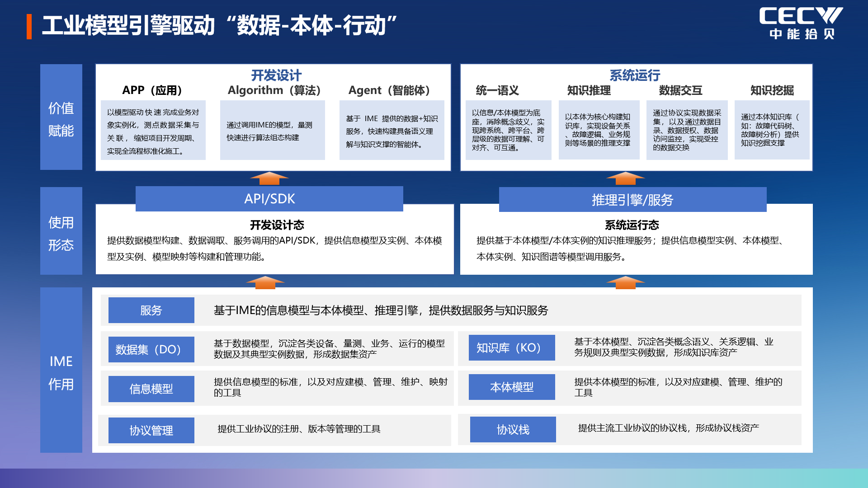
Task: Select the IME作用 side tab
Action: click(61, 370)
